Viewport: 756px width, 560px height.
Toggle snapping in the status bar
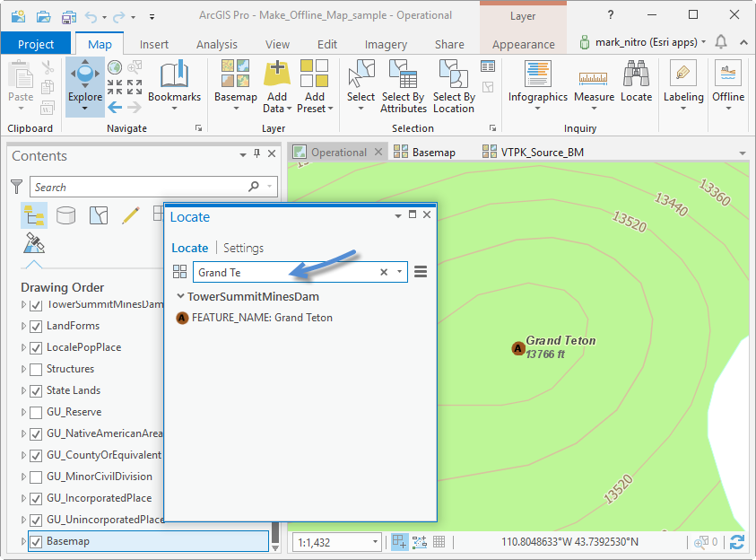pos(399,542)
